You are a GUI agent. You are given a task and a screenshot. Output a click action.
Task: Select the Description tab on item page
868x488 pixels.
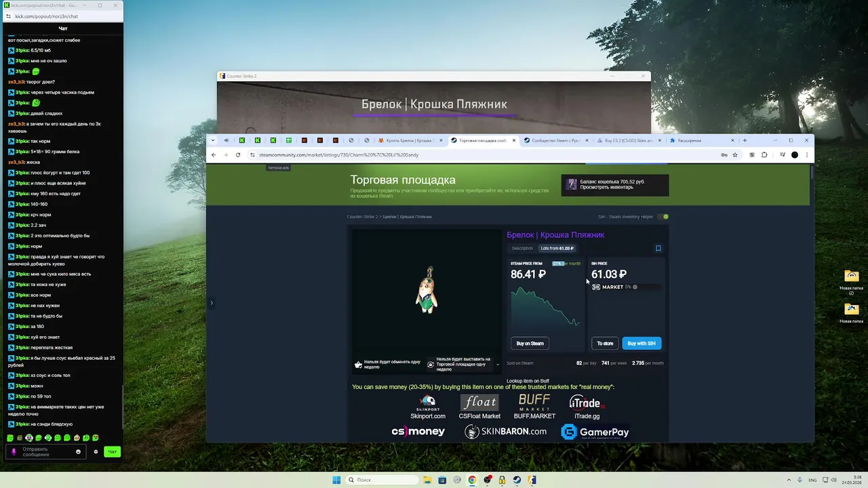522,249
